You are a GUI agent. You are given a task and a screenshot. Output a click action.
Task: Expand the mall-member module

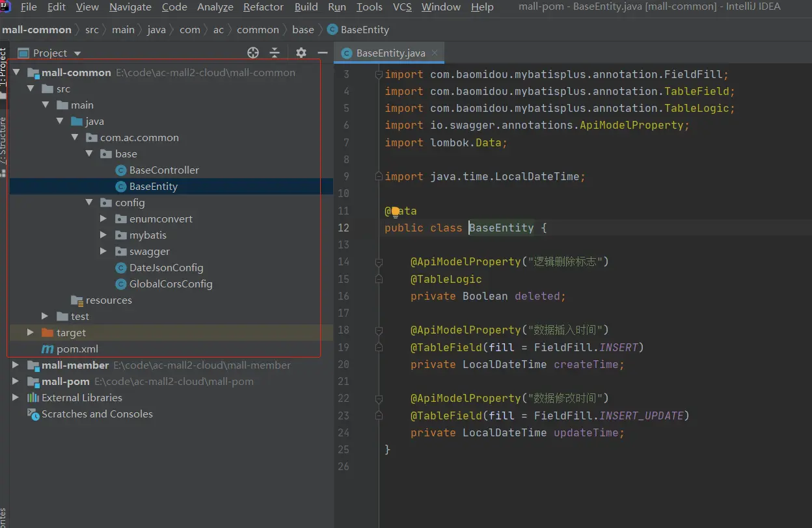click(x=16, y=365)
